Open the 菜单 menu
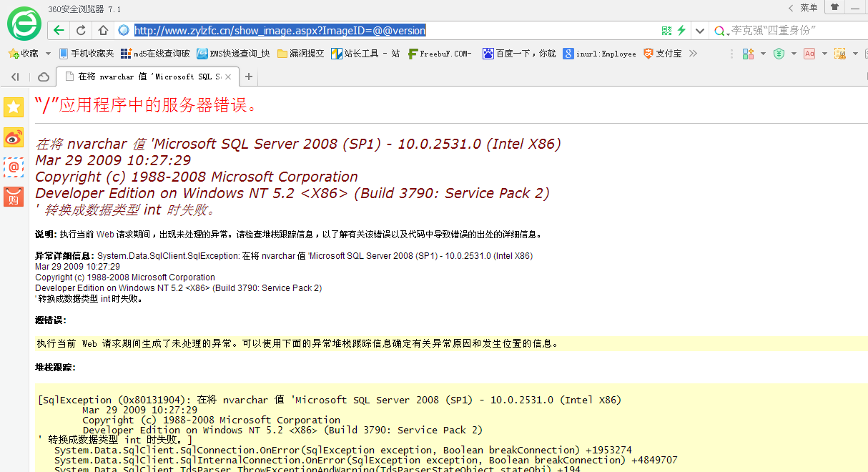The image size is (868, 472). point(809,7)
